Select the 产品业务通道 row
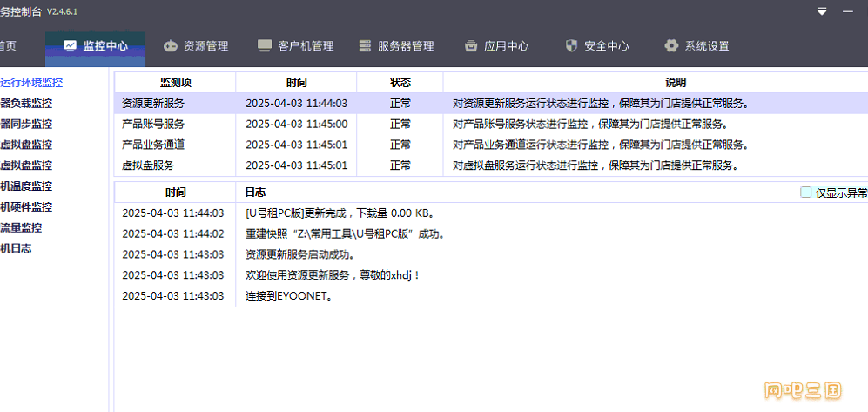Viewport: 868px width, 412px height. pyautogui.click(x=491, y=145)
